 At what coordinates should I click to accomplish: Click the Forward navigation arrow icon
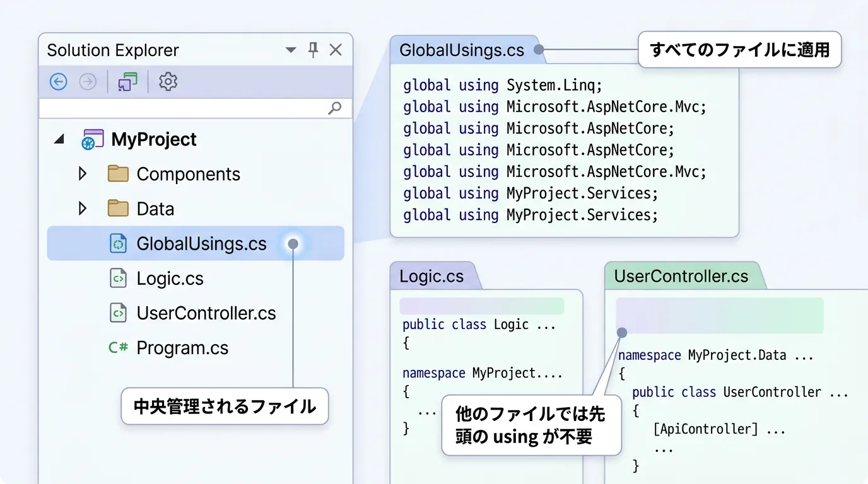pos(88,81)
